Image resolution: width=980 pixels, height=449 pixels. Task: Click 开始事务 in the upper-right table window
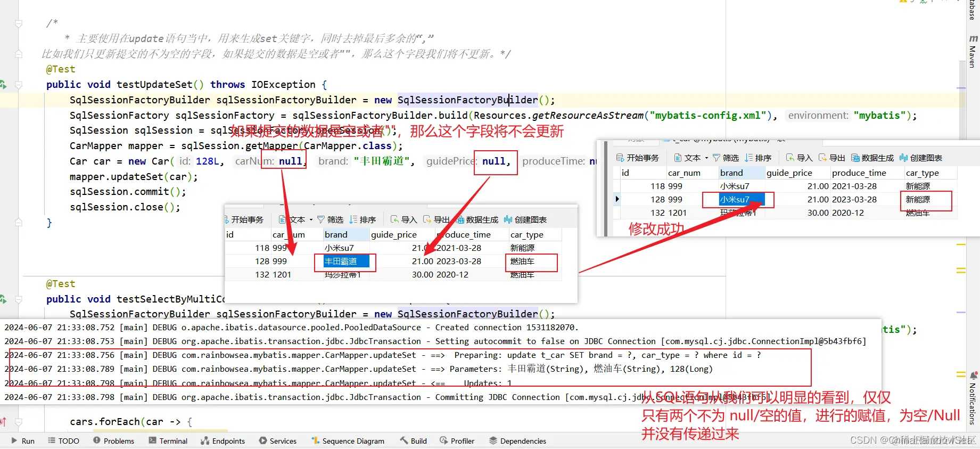coord(637,158)
